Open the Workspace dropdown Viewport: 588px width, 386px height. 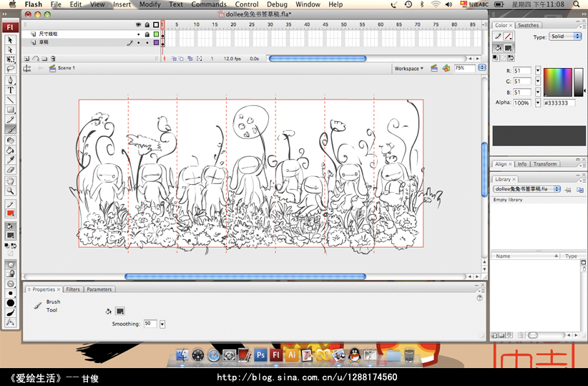point(408,68)
